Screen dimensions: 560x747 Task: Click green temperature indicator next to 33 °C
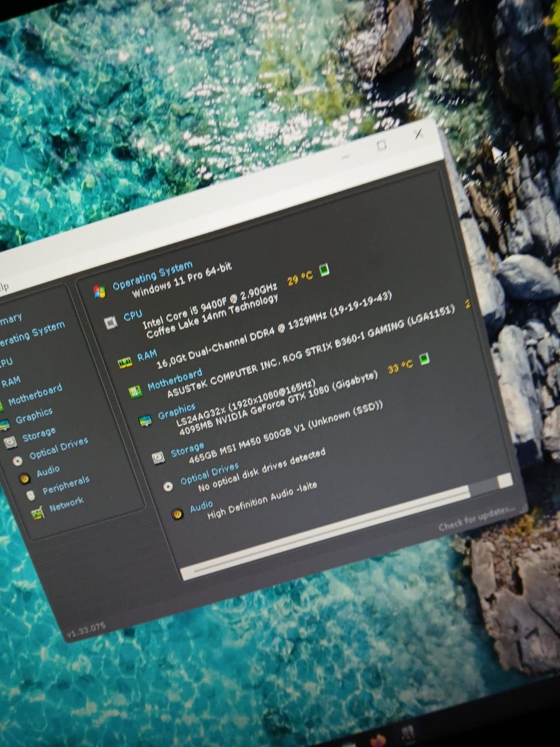pos(425,358)
